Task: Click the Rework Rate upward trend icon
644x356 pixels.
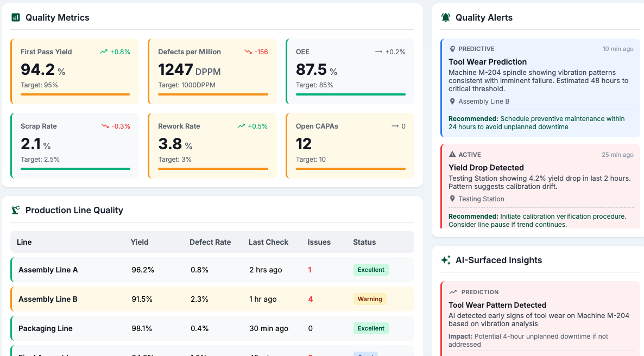Action: coord(241,126)
